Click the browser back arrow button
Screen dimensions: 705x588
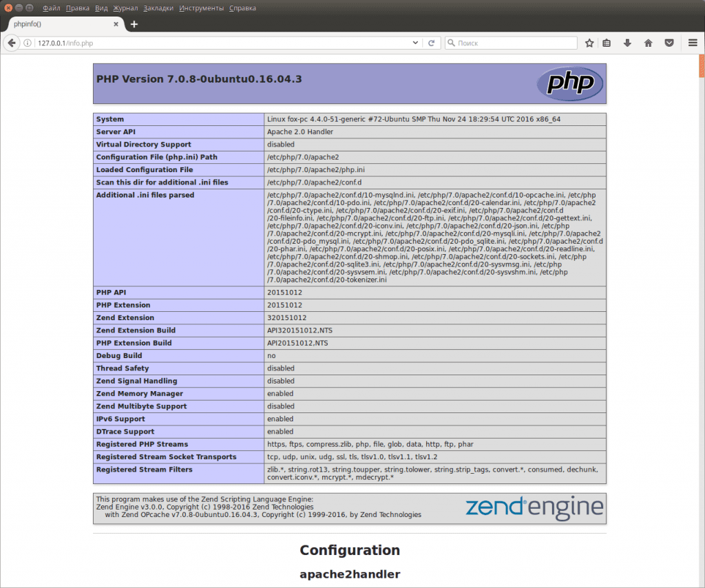pos(11,43)
